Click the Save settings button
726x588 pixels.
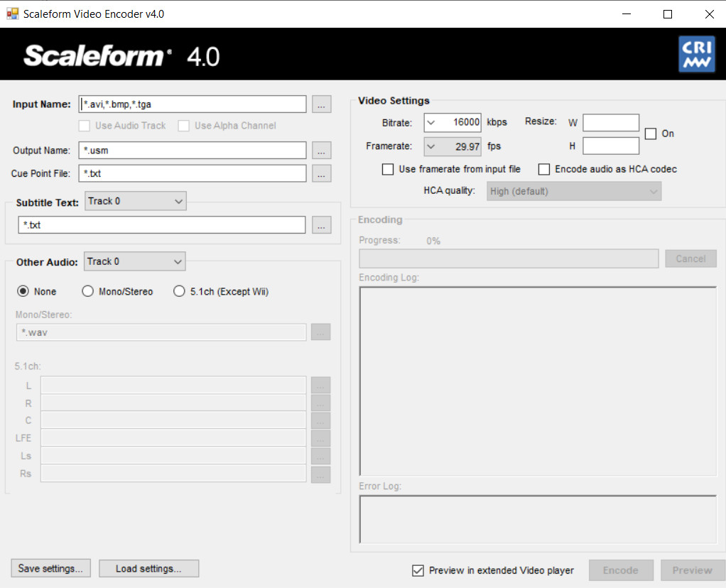coord(51,569)
